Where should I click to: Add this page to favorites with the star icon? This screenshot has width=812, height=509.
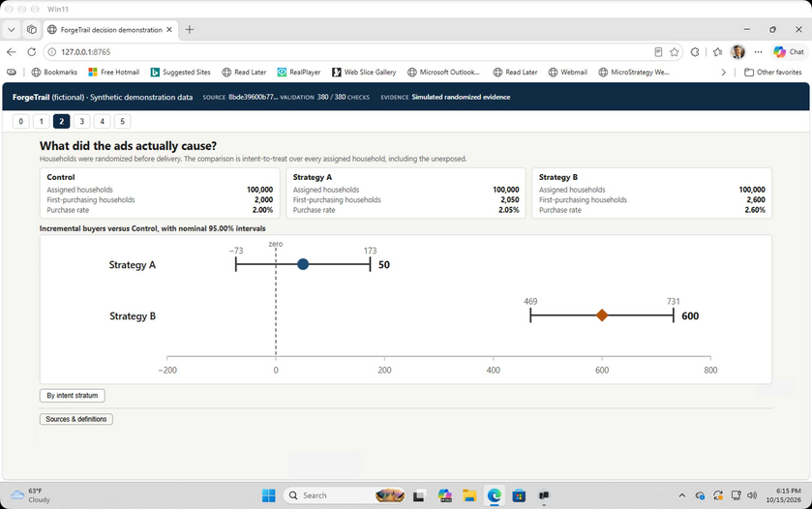(x=674, y=52)
